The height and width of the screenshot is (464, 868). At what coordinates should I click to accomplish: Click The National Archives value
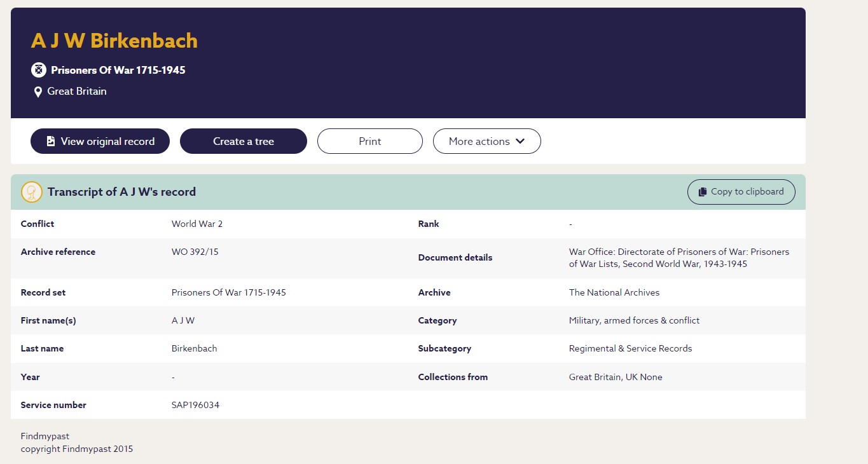click(x=614, y=292)
